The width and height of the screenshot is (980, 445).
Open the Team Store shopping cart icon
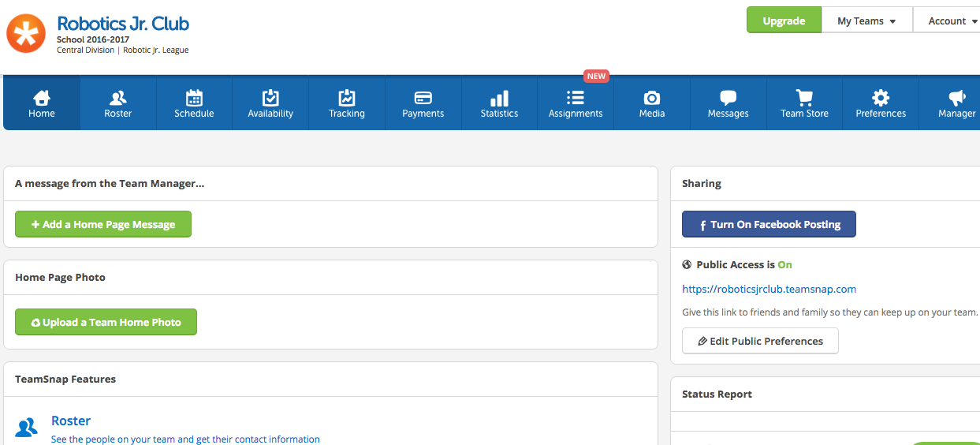(804, 98)
